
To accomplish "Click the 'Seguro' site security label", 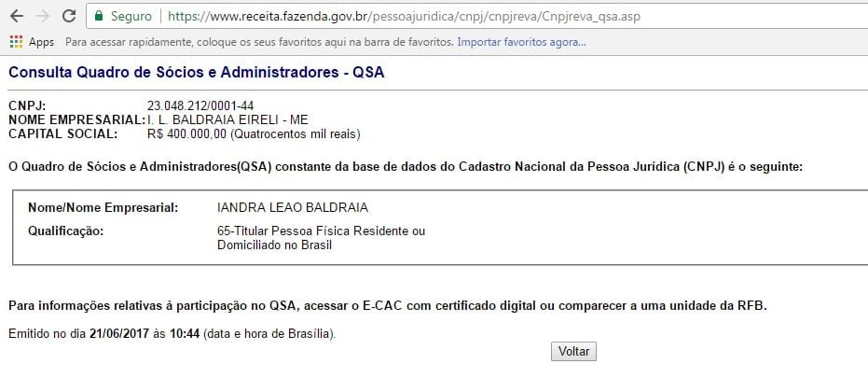I will 131,17.
